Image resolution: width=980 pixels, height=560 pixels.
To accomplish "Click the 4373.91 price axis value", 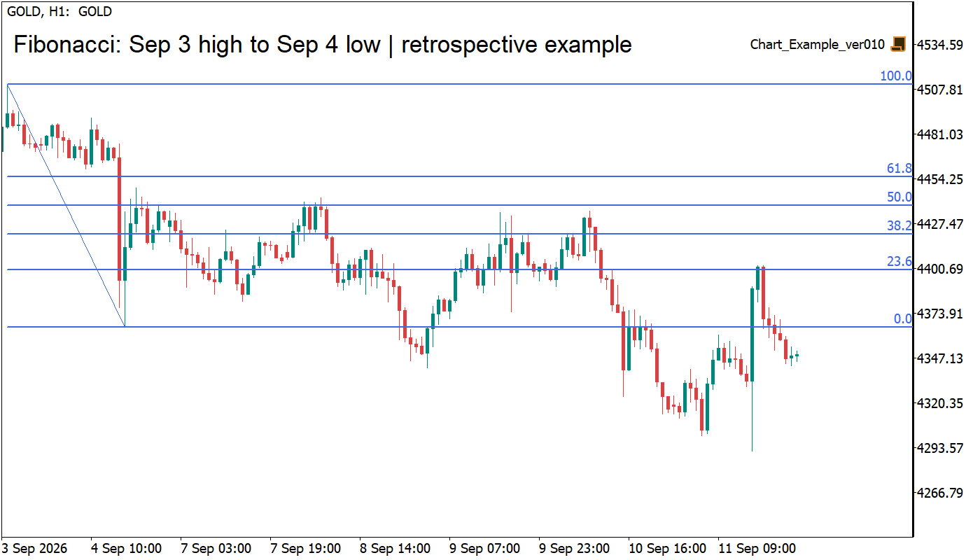I will 941,314.
